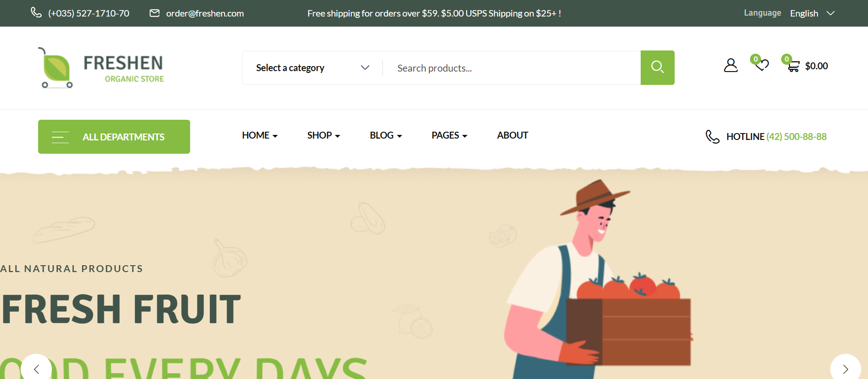
Task: Focus the Search products input field
Action: tap(511, 68)
